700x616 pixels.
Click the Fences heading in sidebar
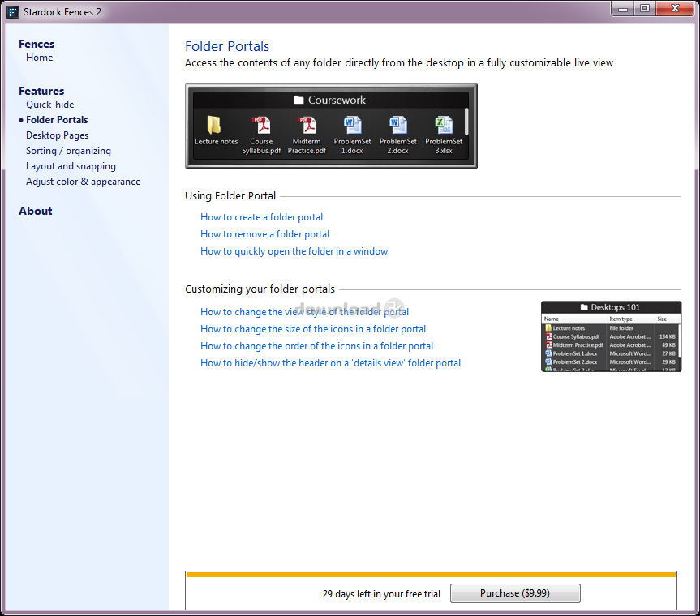(37, 44)
